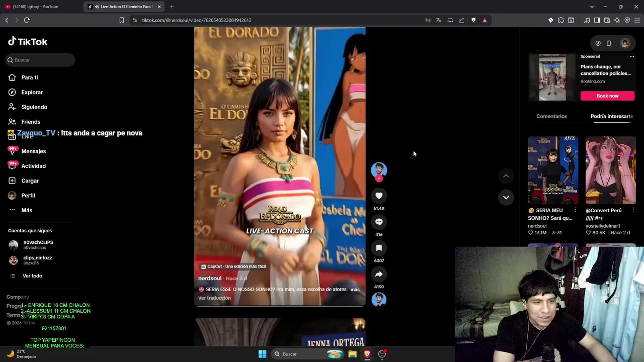Open options for @Convert Perú video

click(x=633, y=210)
